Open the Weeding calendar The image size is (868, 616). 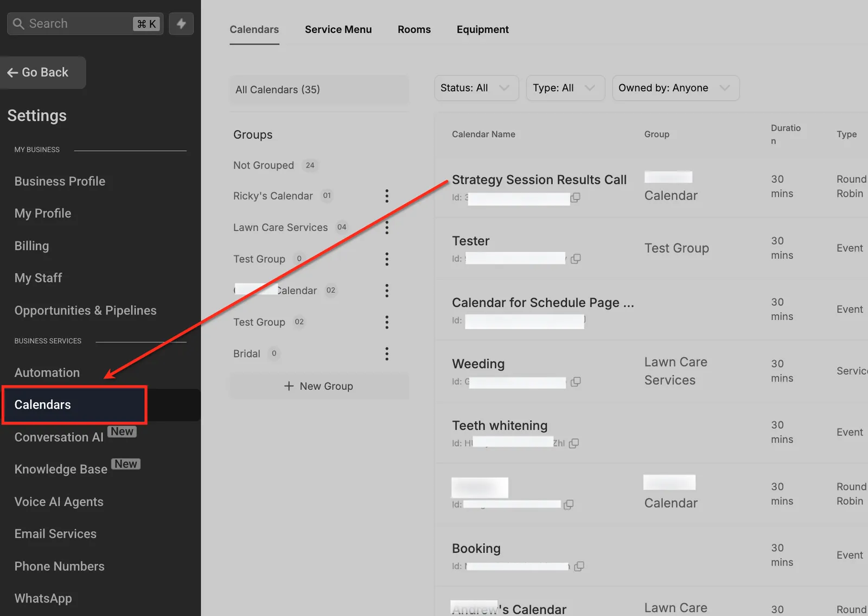(478, 364)
